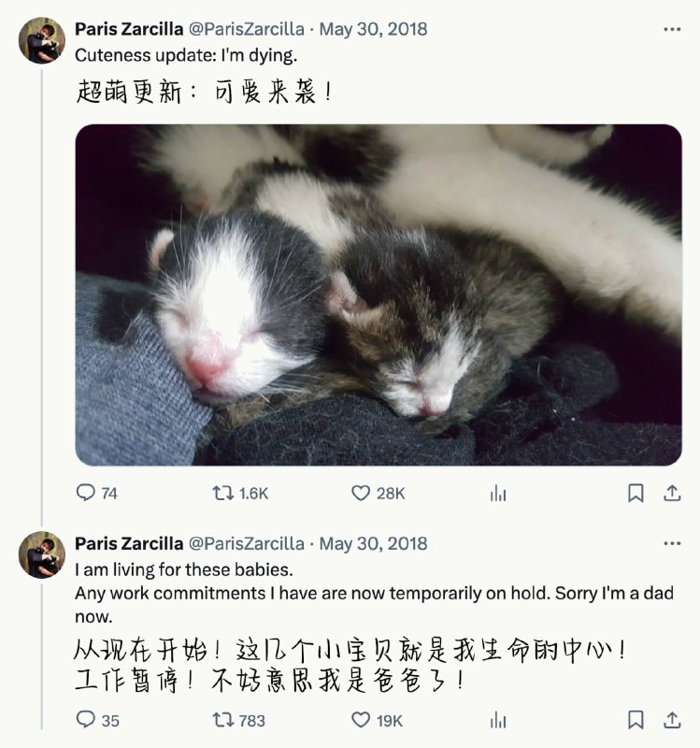The image size is (700, 748).
Task: Open Paris Zarcilla's avatar on first tweet
Action: click(x=42, y=40)
